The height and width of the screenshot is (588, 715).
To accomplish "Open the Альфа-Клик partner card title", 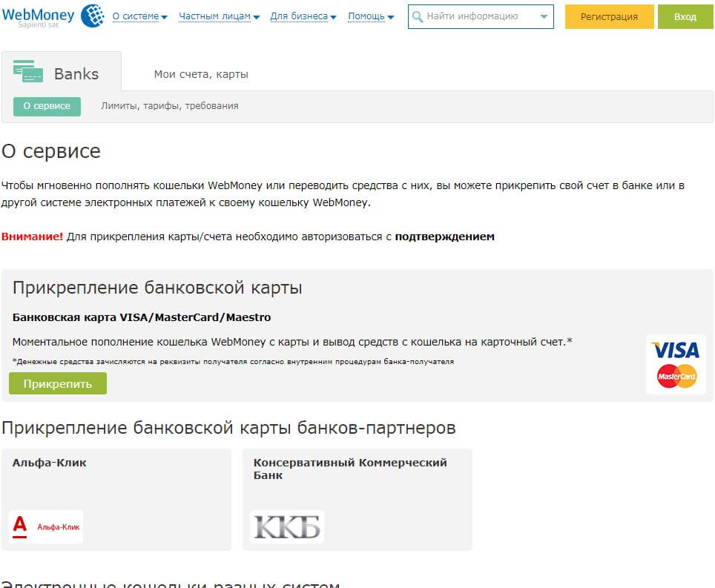I will pyautogui.click(x=49, y=463).
